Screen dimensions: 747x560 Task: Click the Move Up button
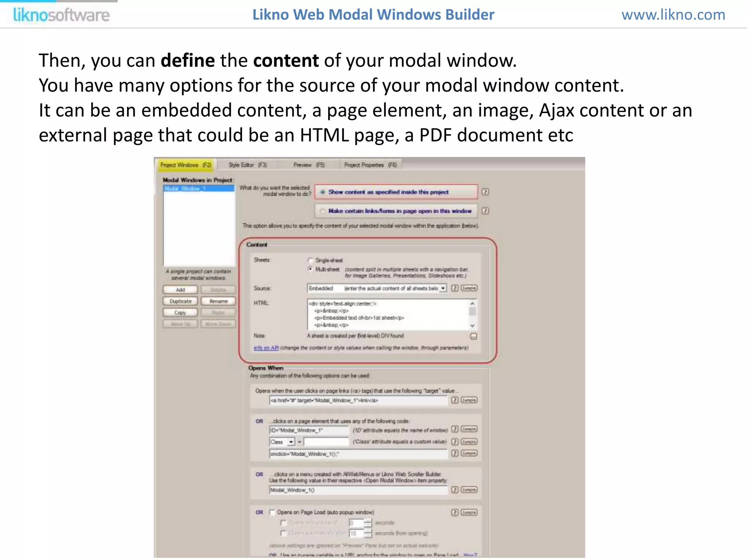[181, 324]
